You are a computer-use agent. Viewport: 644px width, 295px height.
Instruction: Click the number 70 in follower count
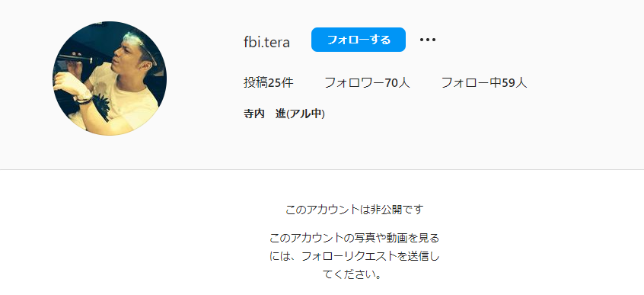pyautogui.click(x=391, y=82)
